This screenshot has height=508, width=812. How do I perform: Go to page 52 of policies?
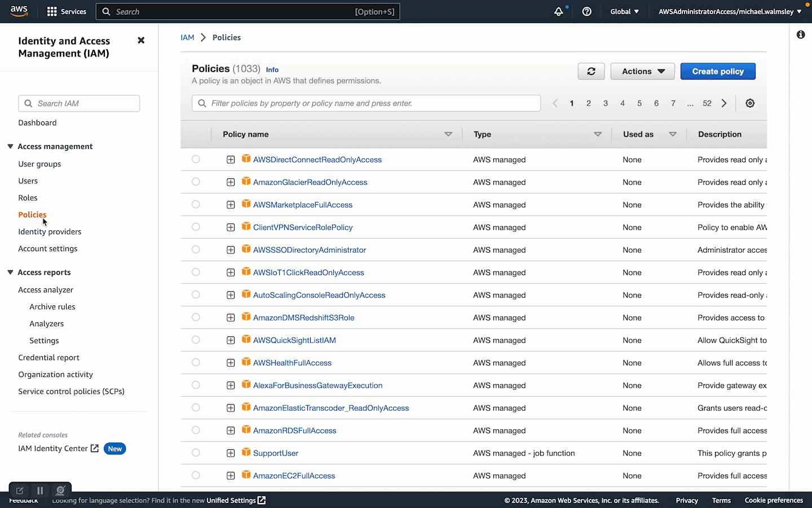point(707,103)
